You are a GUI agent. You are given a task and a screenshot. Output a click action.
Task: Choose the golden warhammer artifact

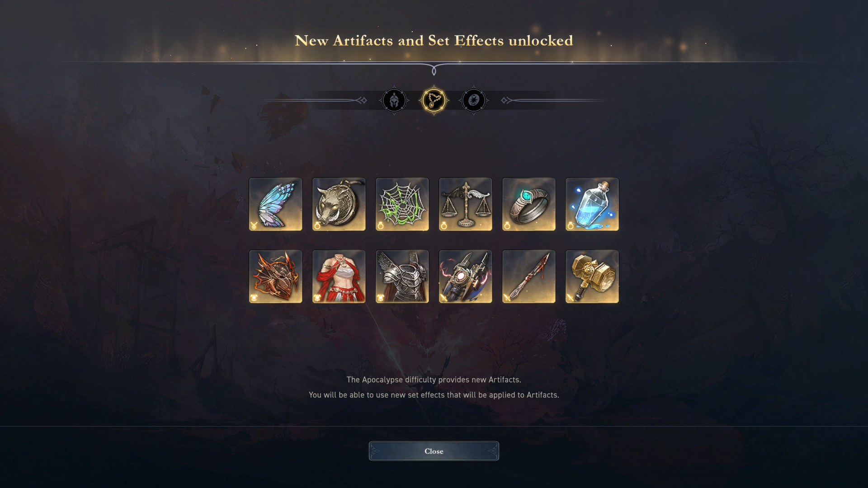pyautogui.click(x=592, y=277)
